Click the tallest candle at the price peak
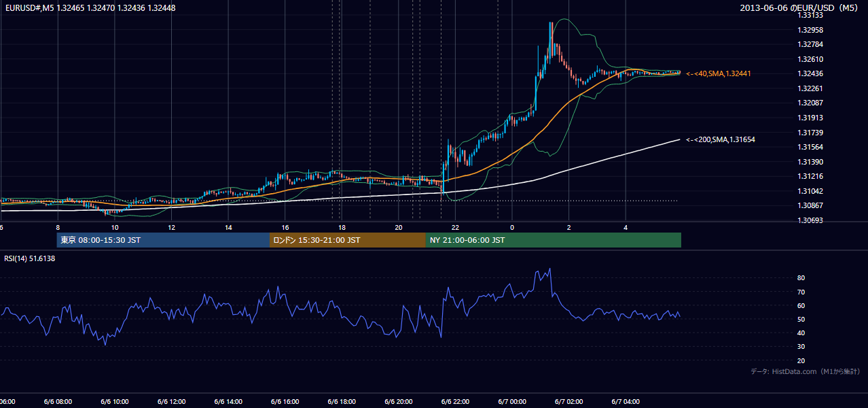Viewport: 868px width, 408px height. pos(550,39)
